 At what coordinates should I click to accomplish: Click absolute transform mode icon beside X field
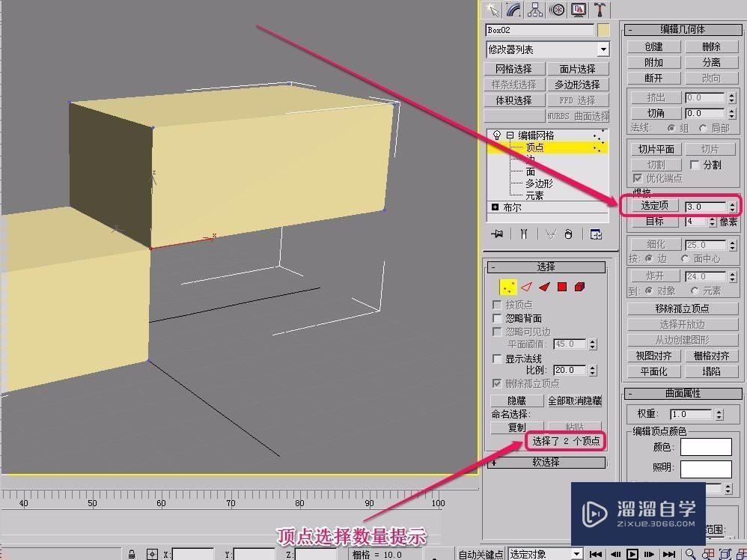click(x=152, y=554)
